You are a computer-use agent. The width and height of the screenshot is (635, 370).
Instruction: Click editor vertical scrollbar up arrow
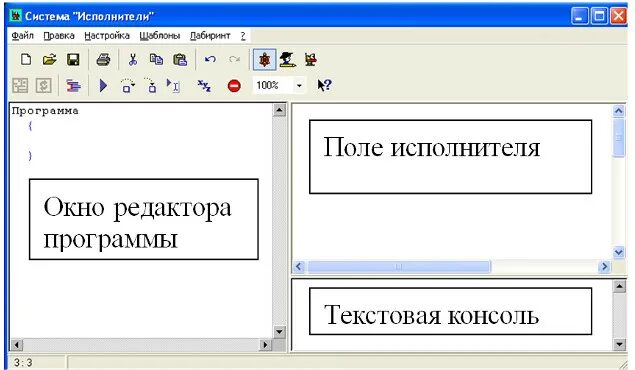pyautogui.click(x=279, y=110)
